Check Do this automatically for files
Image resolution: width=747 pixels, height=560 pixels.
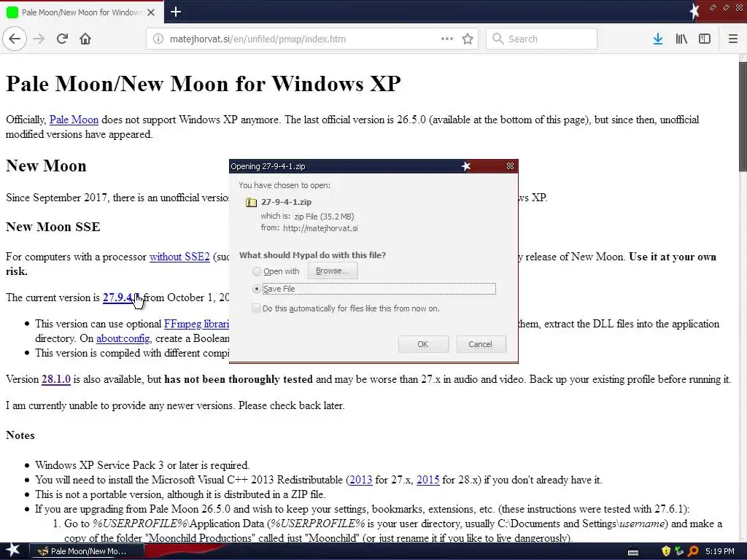(256, 308)
